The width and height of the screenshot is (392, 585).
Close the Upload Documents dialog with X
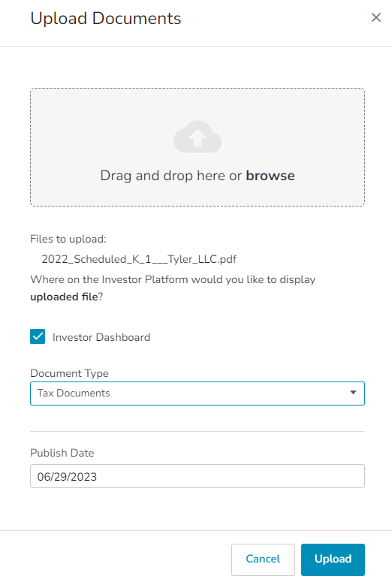point(376,17)
